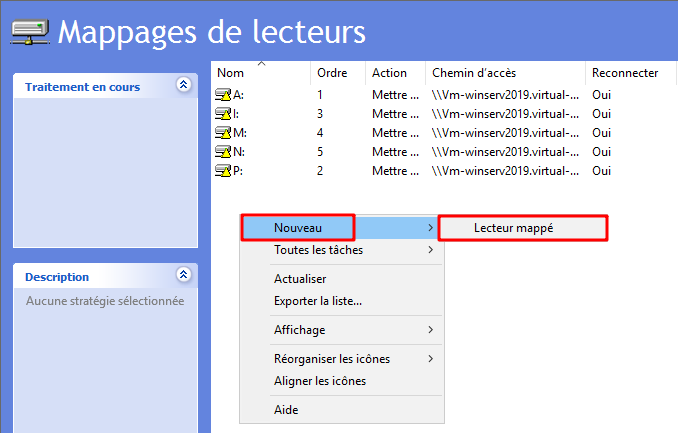678x433 pixels.
Task: Click Exporter la liste menu entry
Action: coord(317,300)
